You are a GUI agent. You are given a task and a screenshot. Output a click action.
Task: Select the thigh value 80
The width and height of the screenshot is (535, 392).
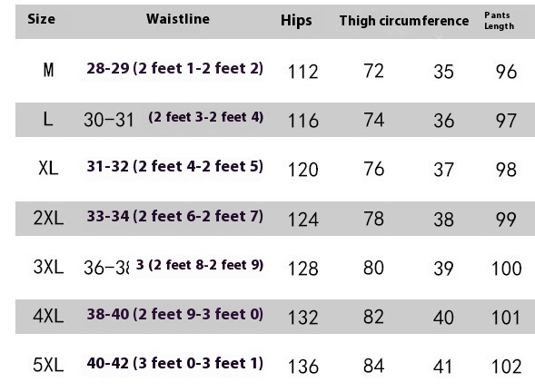pos(373,268)
